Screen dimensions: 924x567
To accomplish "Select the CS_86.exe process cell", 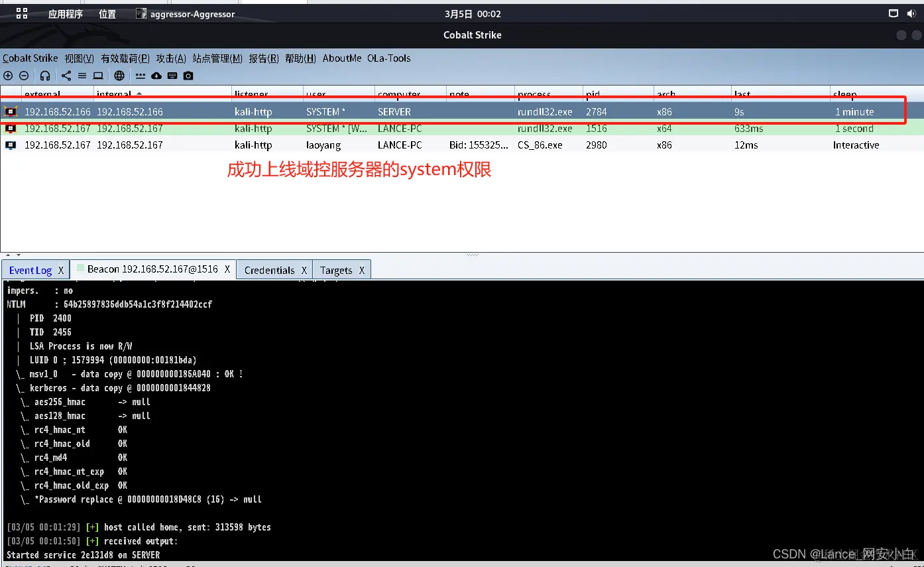I will [x=540, y=145].
